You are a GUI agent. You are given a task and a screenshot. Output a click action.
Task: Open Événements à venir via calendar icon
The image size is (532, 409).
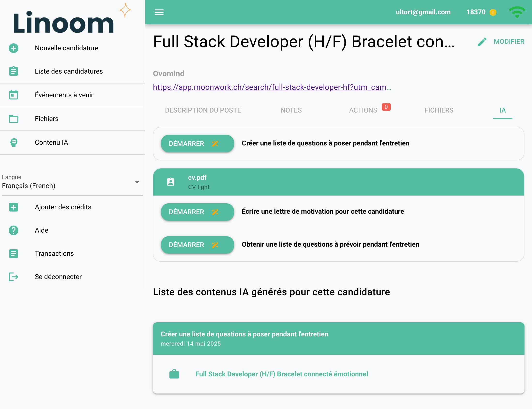(x=13, y=95)
